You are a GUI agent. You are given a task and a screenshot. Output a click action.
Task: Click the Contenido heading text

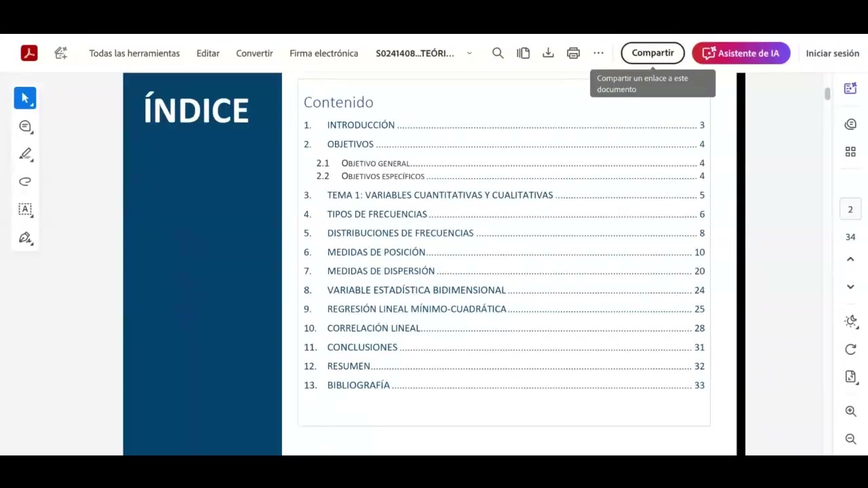tap(338, 102)
